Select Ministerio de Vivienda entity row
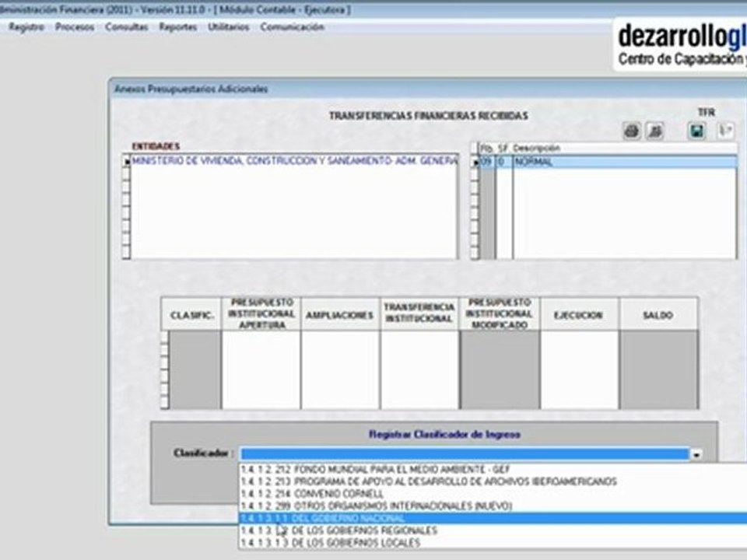The height and width of the screenshot is (560, 747). [294, 161]
